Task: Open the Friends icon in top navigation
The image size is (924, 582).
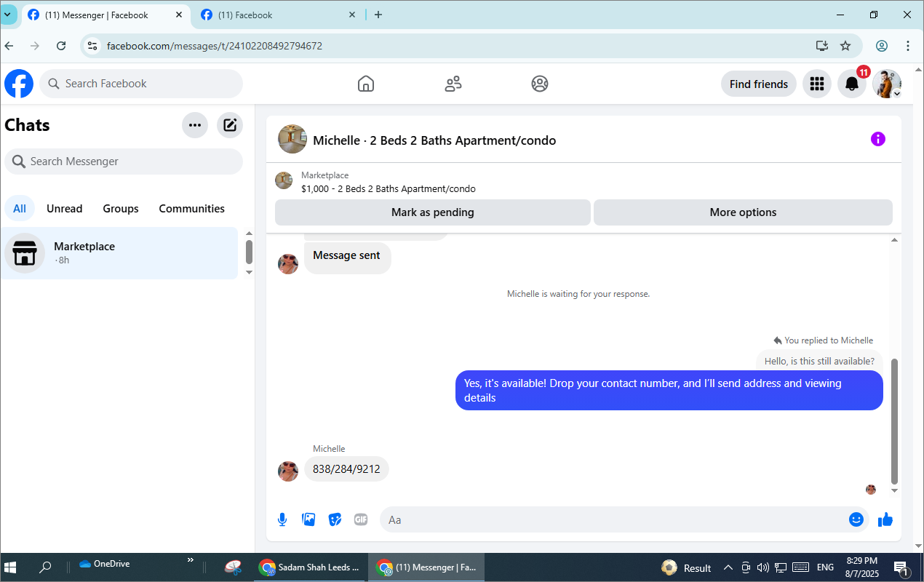Action: tap(453, 84)
